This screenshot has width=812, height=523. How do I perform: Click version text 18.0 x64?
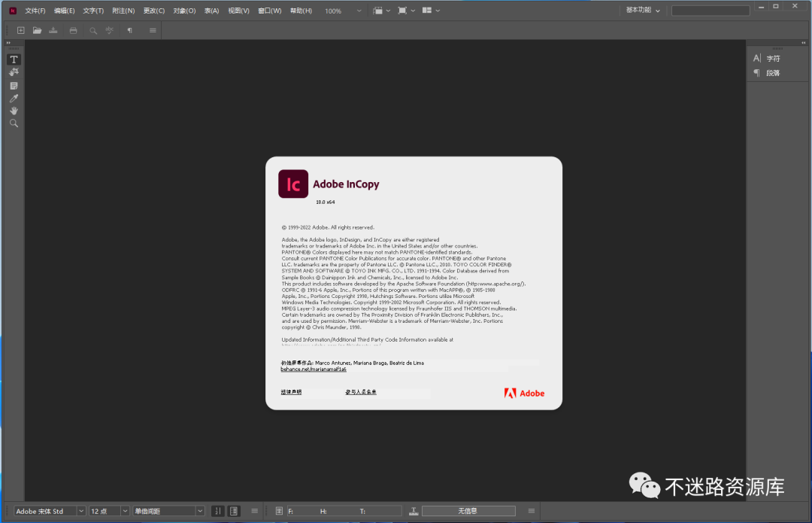(326, 202)
